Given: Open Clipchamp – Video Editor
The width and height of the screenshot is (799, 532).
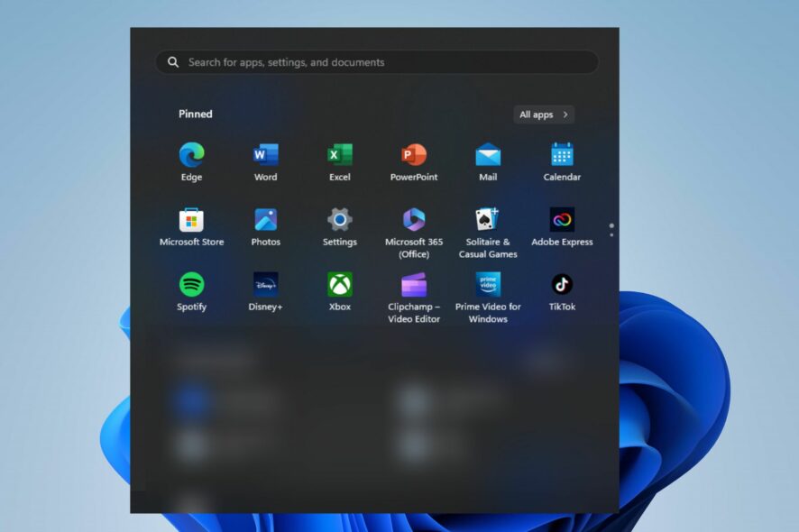Looking at the screenshot, I should point(414,298).
